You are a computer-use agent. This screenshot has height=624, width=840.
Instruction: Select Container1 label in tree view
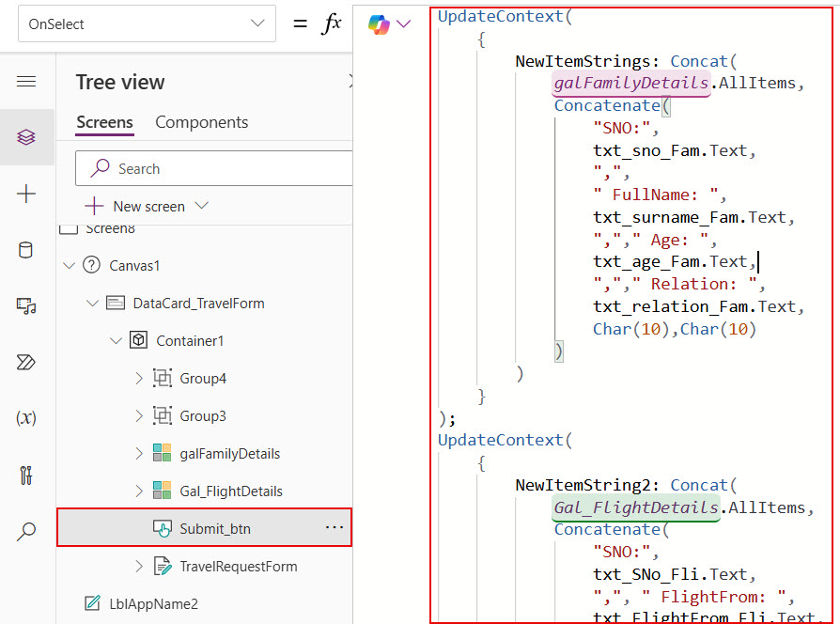tap(190, 340)
